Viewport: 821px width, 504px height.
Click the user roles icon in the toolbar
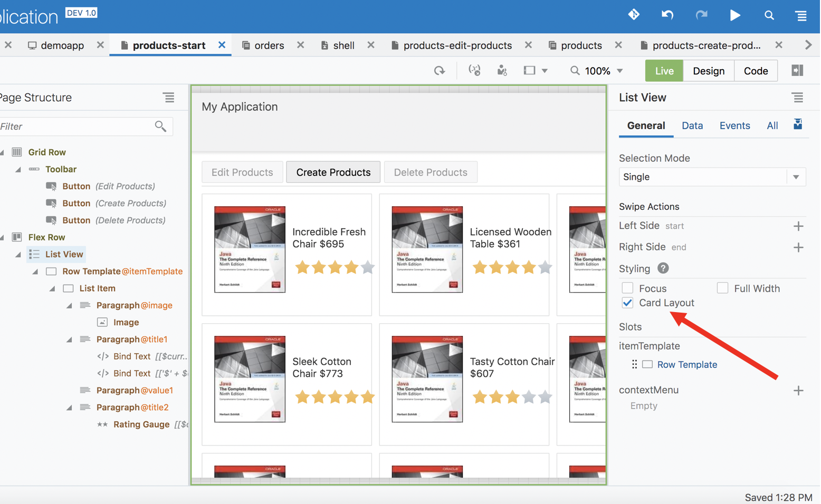(x=502, y=70)
